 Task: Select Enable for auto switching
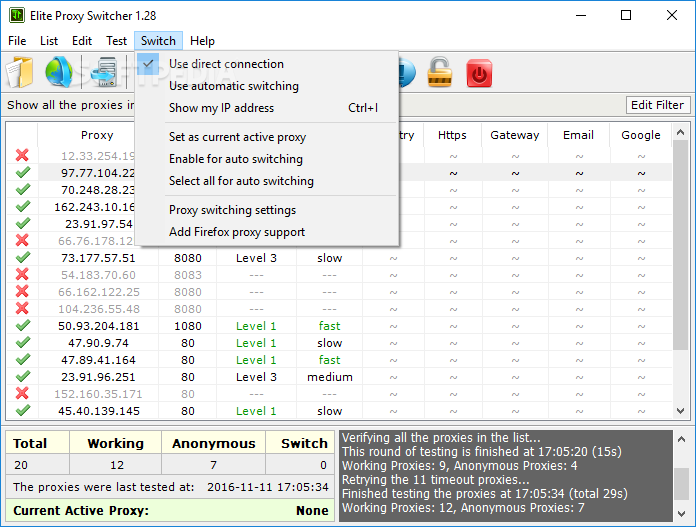tap(267, 159)
